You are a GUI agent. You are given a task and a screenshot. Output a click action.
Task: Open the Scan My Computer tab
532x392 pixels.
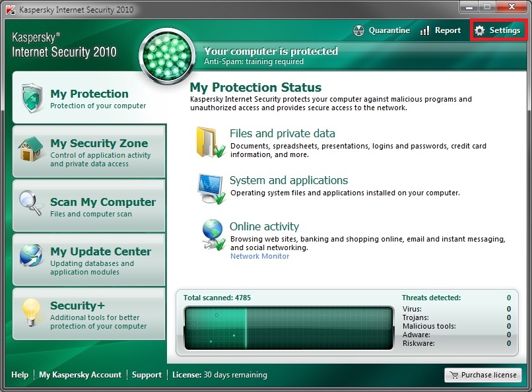pos(89,206)
